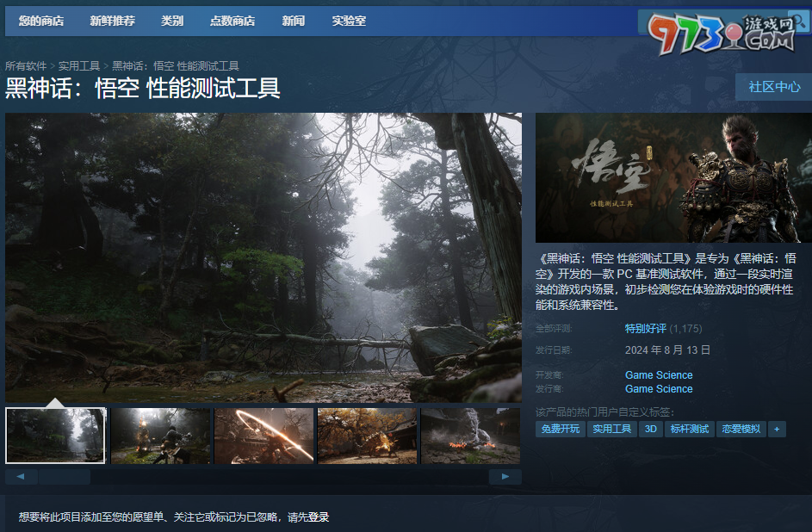Select the second screenshot thumbnail with two fighters
This screenshot has width=812, height=532.
click(160, 436)
